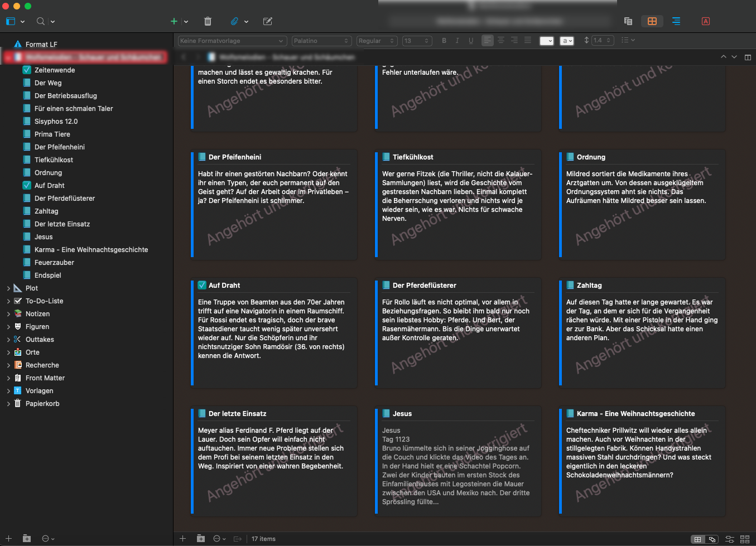
Task: Switch to corkboard view mode icon
Action: click(652, 21)
